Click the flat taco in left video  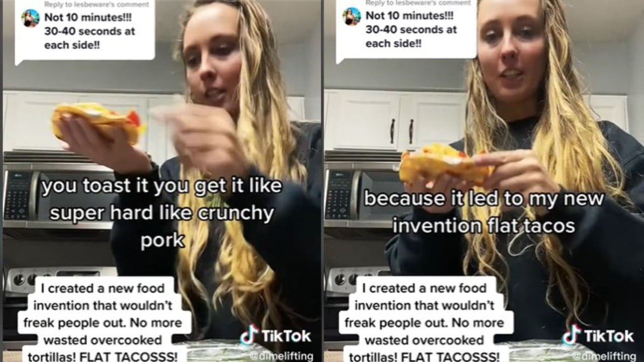[98, 122]
